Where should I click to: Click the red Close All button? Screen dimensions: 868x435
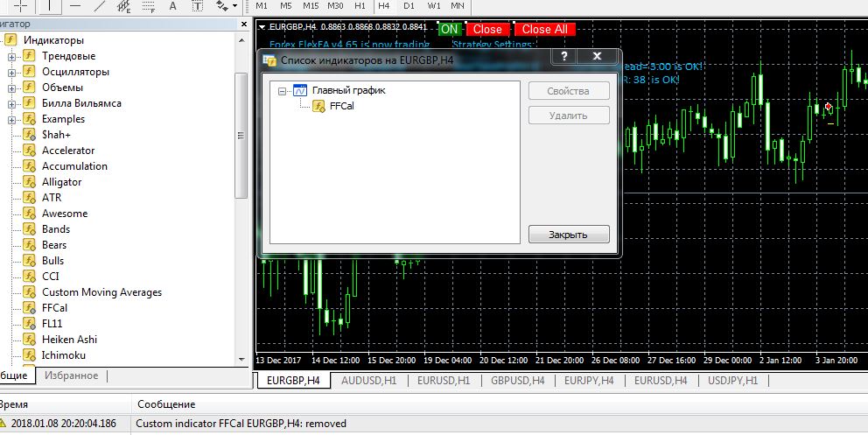(x=545, y=30)
